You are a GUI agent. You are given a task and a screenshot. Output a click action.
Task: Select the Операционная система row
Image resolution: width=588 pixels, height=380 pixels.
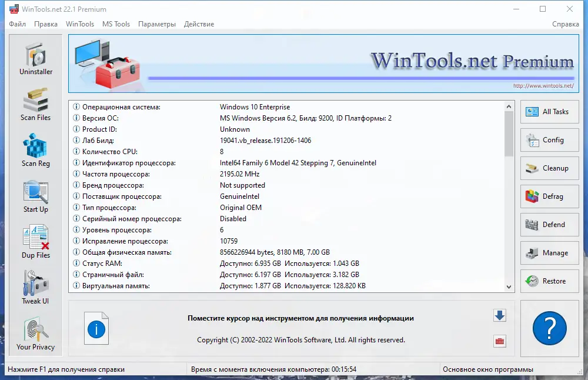[287, 107]
